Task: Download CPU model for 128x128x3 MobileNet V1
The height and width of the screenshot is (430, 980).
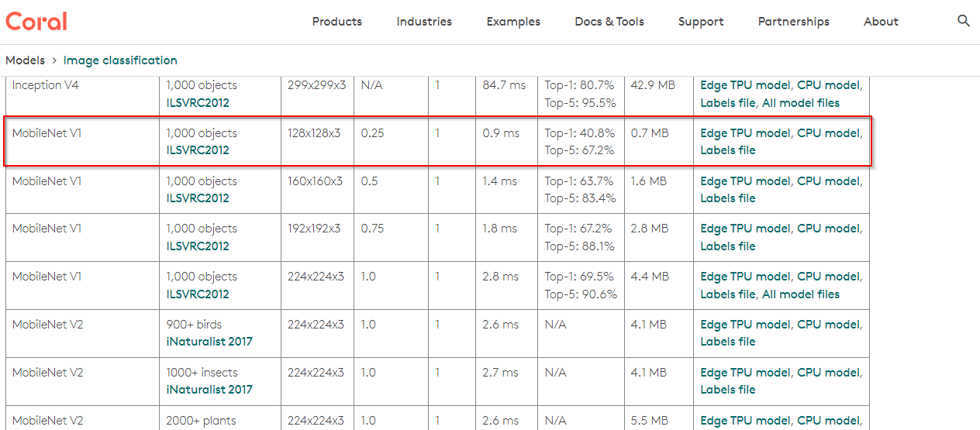Action: [828, 133]
